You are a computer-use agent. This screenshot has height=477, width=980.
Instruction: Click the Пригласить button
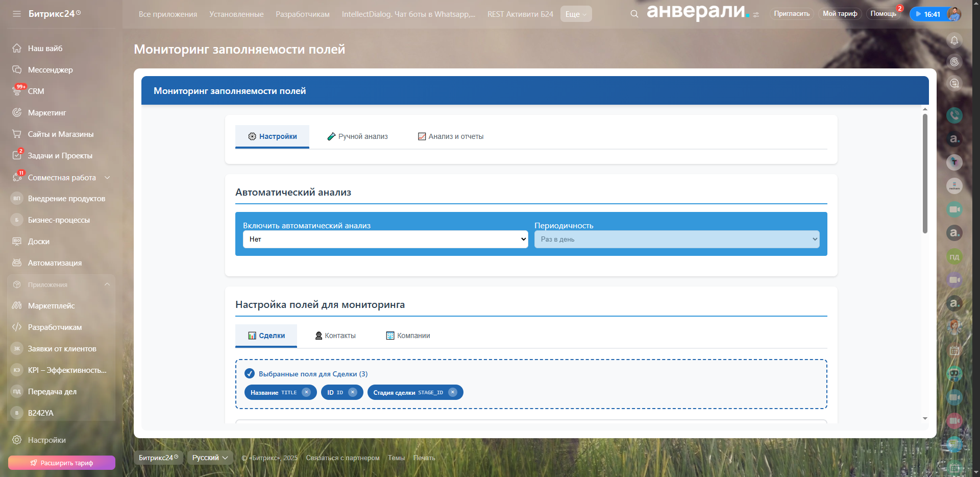(792, 14)
